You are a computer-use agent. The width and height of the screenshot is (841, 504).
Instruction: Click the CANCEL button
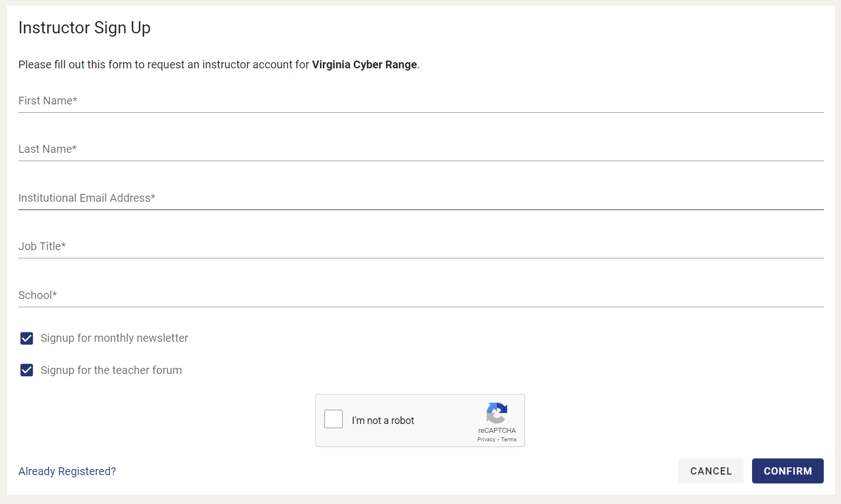tap(711, 471)
